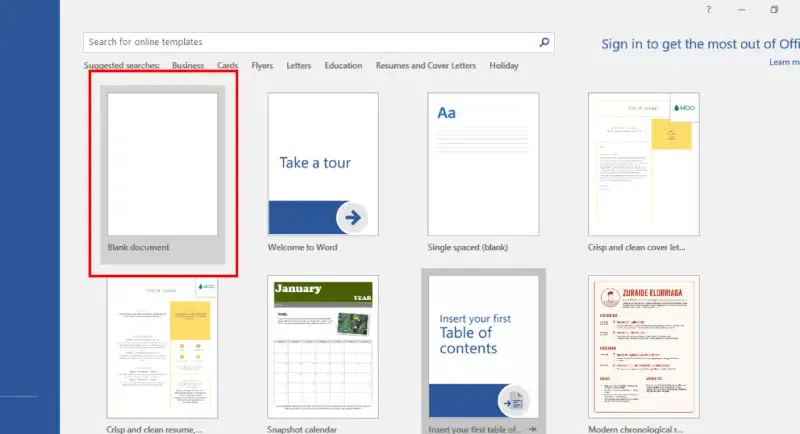Click the Snapshot calendar label text
Screen dimensions: 800x434
point(302,429)
